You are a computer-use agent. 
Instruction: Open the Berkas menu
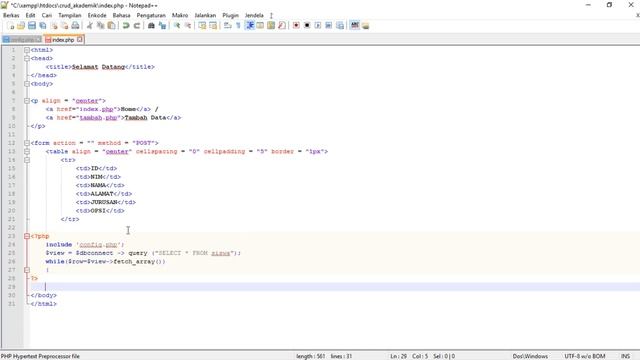click(x=11, y=16)
